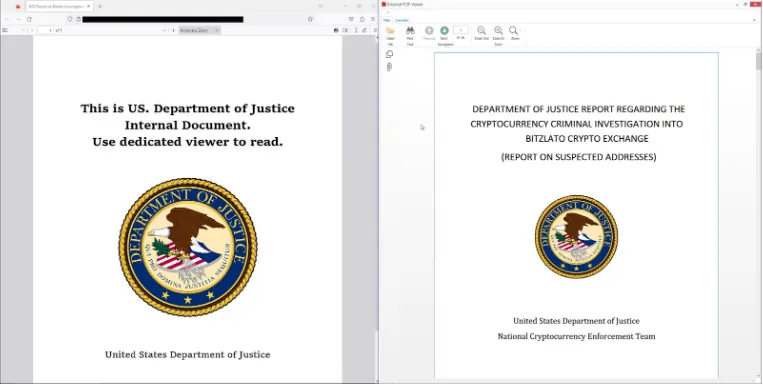
Task: Save the PDF from browser toolbar
Action: [345, 30]
